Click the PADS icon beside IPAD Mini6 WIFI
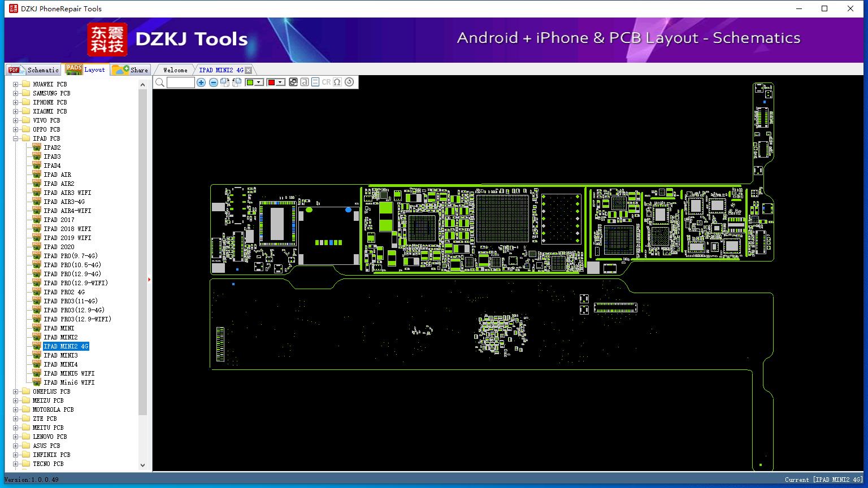The image size is (868, 488). pyautogui.click(x=37, y=382)
